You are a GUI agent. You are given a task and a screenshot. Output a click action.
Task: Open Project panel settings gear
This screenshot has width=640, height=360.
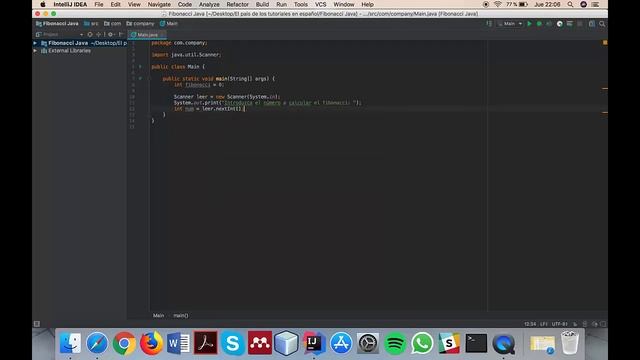[110, 35]
